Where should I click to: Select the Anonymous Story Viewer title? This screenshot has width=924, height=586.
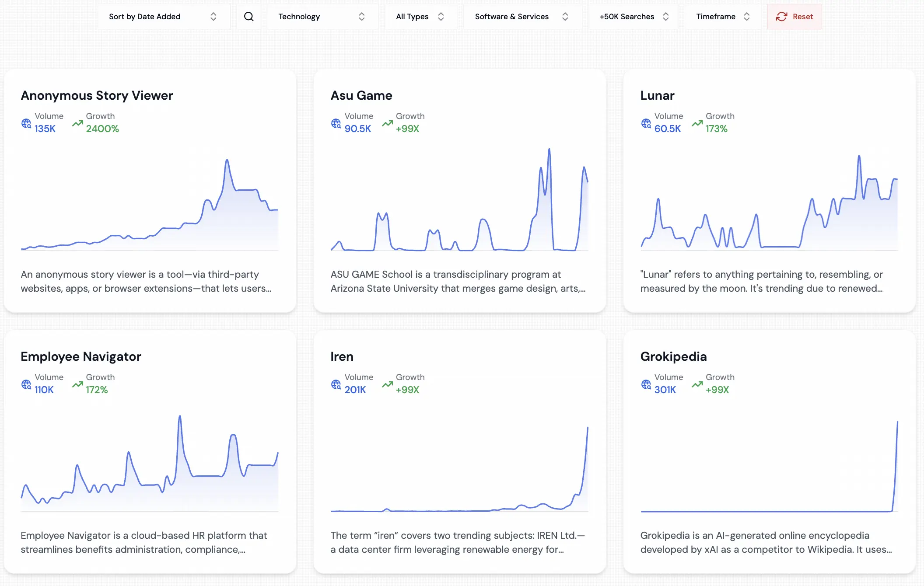pyautogui.click(x=97, y=95)
